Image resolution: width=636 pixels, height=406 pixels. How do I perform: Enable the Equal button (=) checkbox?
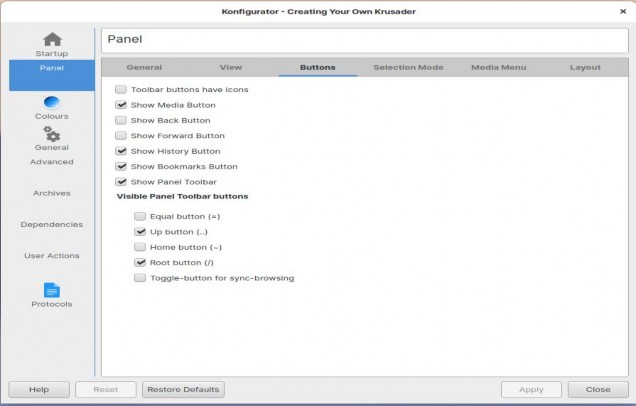(x=140, y=216)
